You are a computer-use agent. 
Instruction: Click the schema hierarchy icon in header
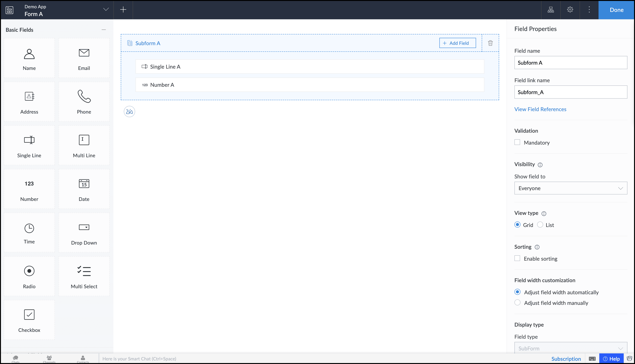551,10
